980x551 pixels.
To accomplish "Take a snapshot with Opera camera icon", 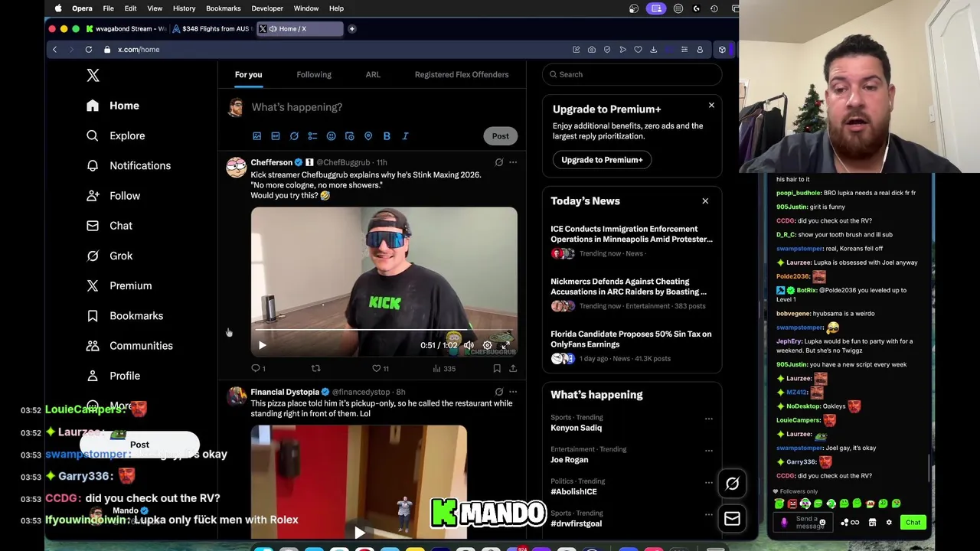I will point(592,50).
